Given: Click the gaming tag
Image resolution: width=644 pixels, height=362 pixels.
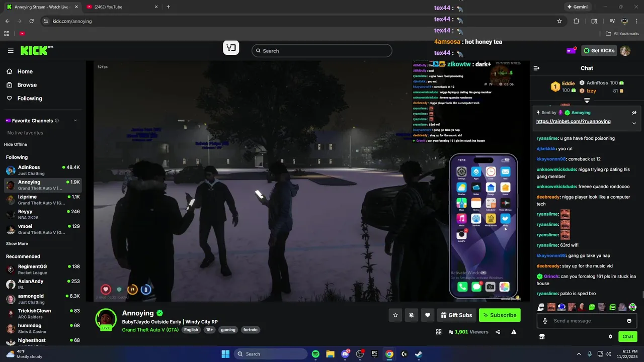Looking at the screenshot, I should (228, 330).
